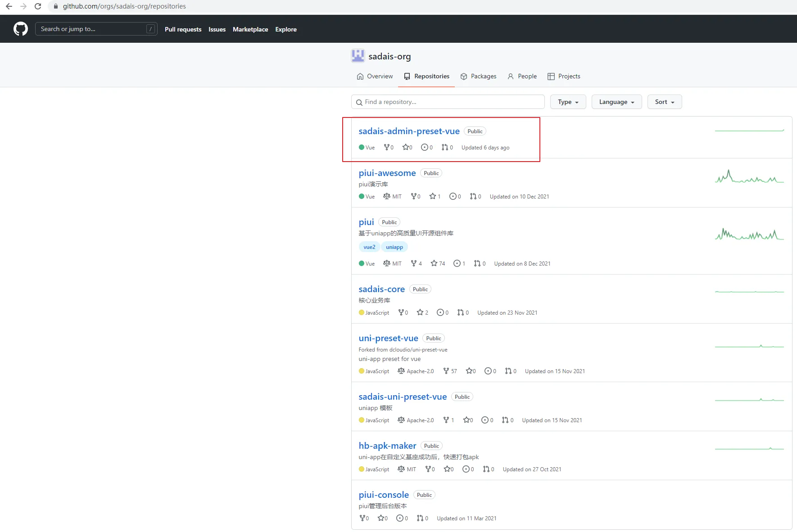The width and height of the screenshot is (797, 532).
Task: Click the star icon on piui repository
Action: [x=434, y=263]
